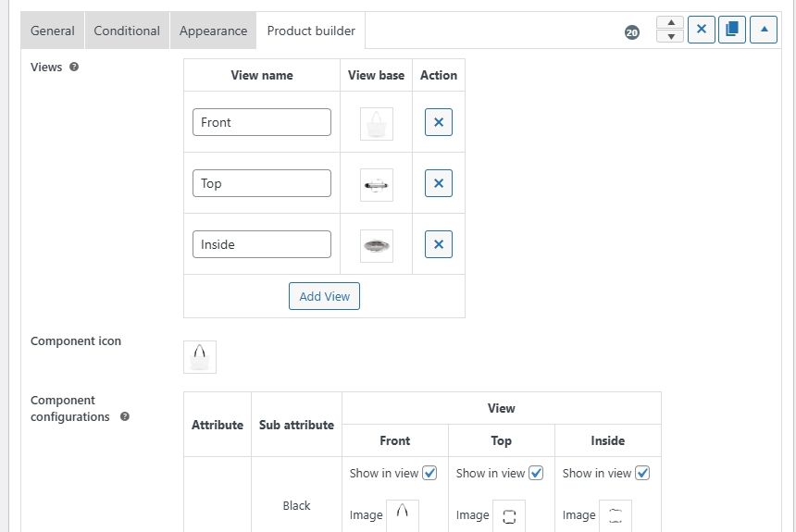796x532 pixels.
Task: Delete the Top view row
Action: (438, 183)
